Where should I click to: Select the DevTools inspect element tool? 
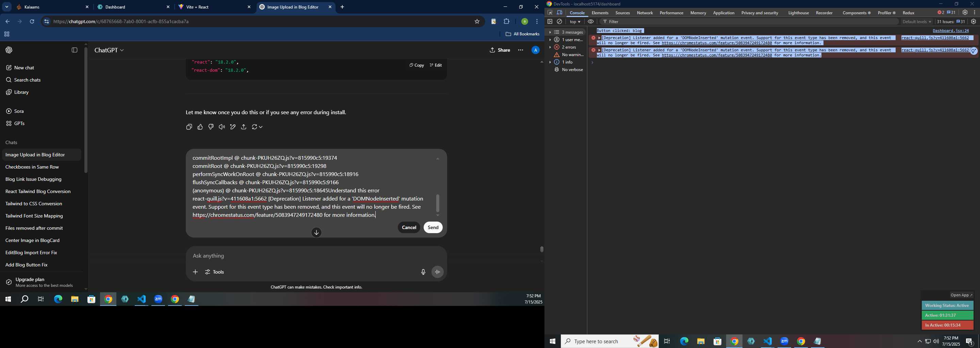550,13
